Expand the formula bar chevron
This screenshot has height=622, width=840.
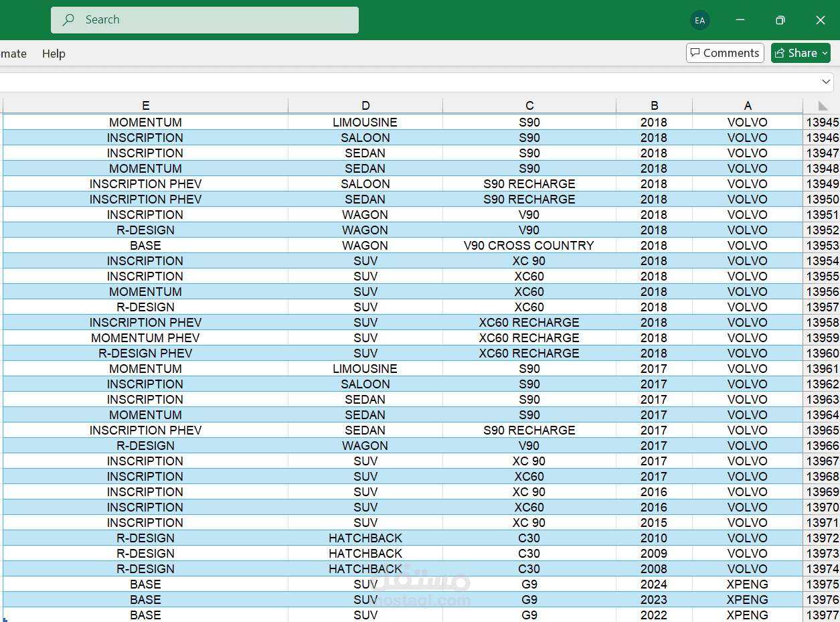(827, 82)
